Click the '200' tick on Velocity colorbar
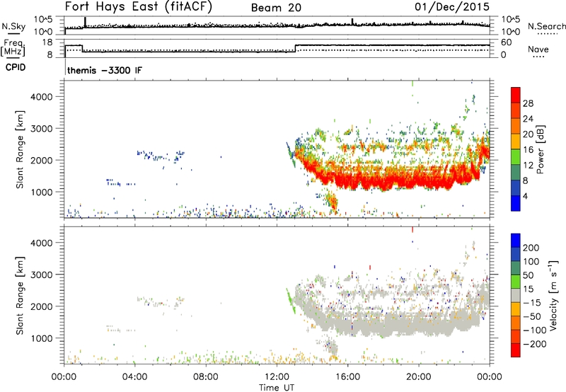This screenshot has width=566, height=392. pyautogui.click(x=531, y=248)
